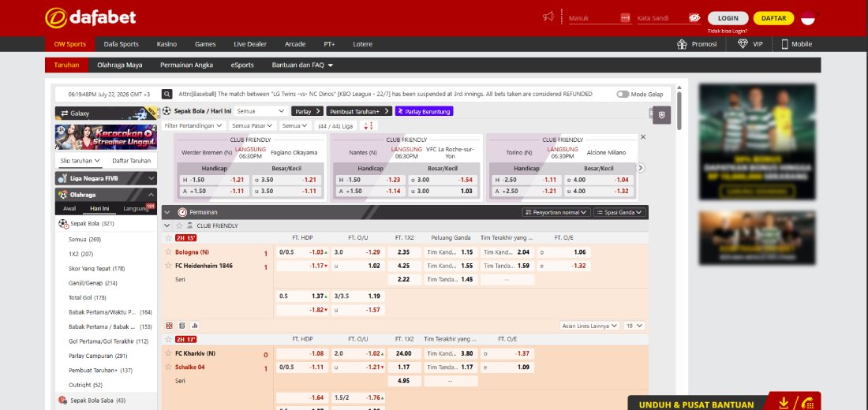Viewport: 868px width, 410px height.
Task: Favorite FC Kharkiv (N) star
Action: pos(168,353)
